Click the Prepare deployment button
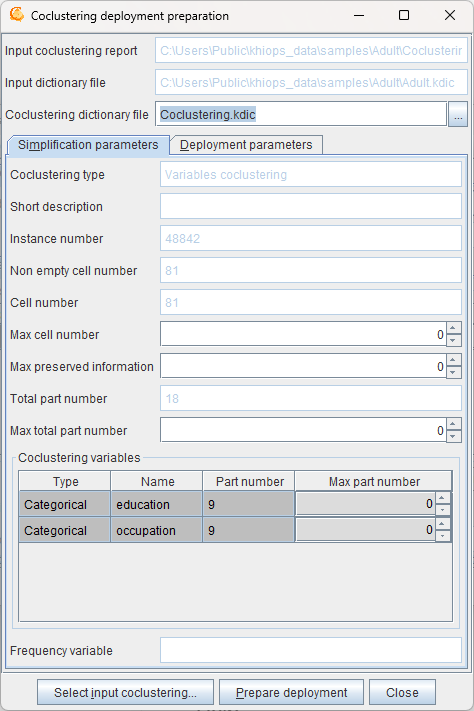Screen dimensions: 474x711 291,692
